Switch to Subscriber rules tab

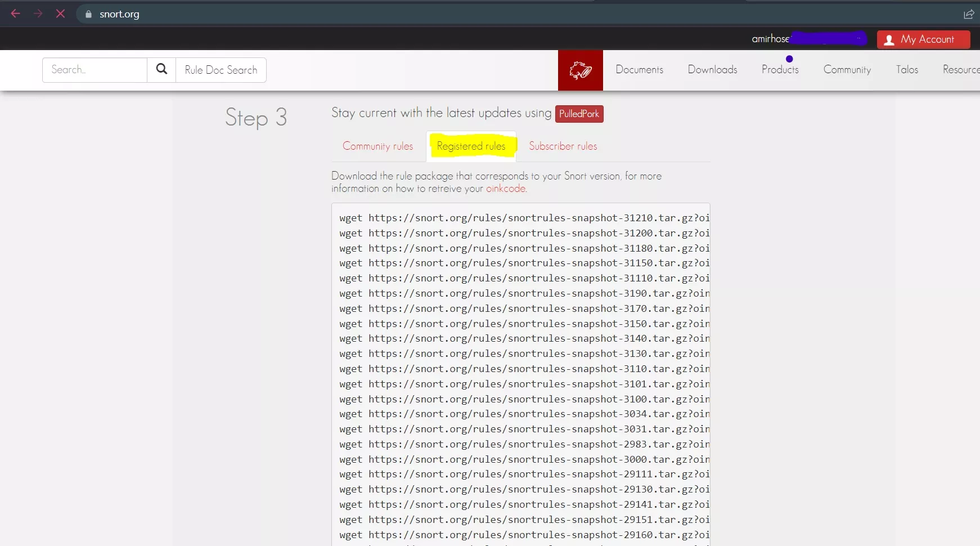point(563,146)
